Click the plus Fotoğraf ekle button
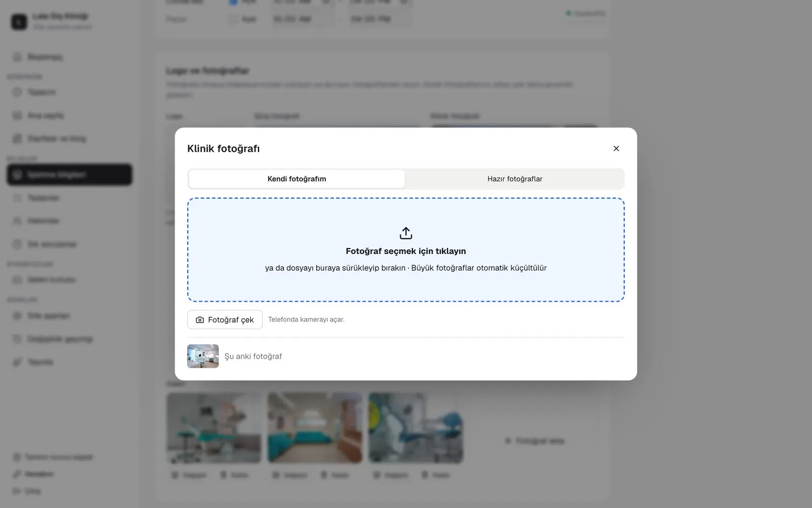 pos(534,441)
